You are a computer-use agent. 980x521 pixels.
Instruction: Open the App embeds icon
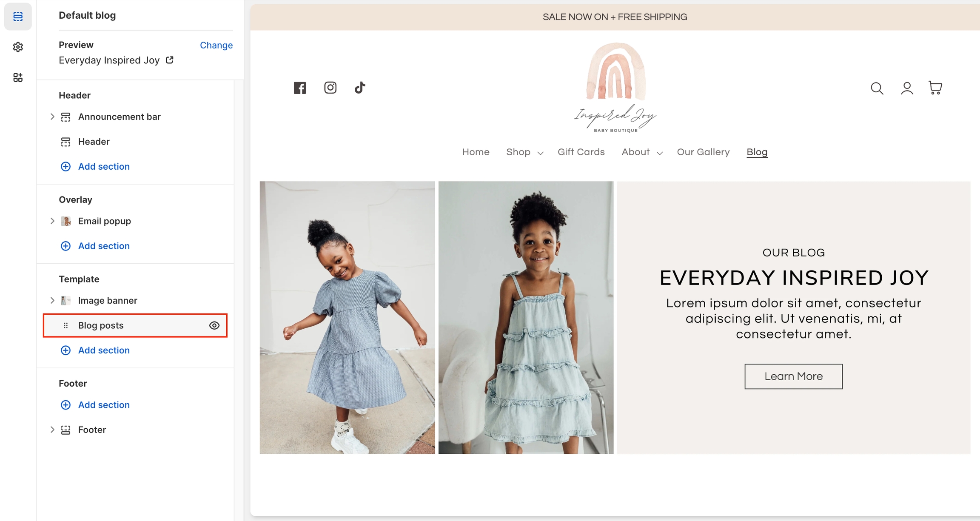[x=18, y=77]
